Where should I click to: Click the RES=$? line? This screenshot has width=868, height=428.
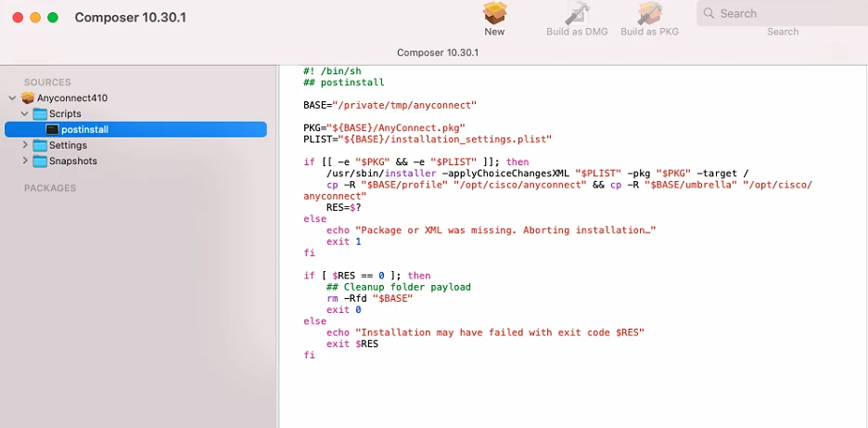344,207
